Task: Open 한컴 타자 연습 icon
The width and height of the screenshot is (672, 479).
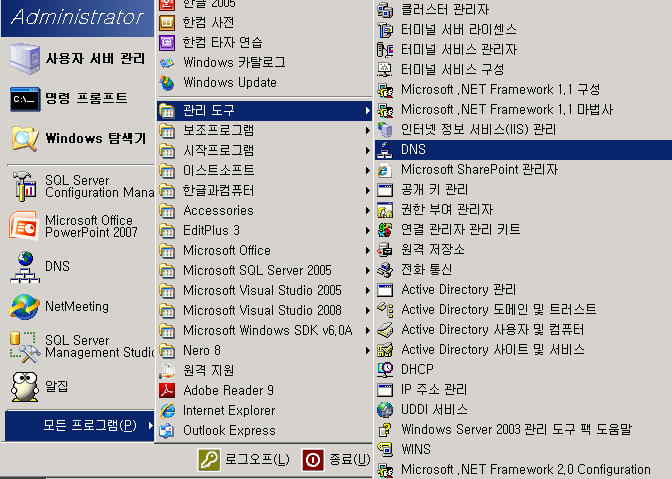Action: [x=167, y=42]
